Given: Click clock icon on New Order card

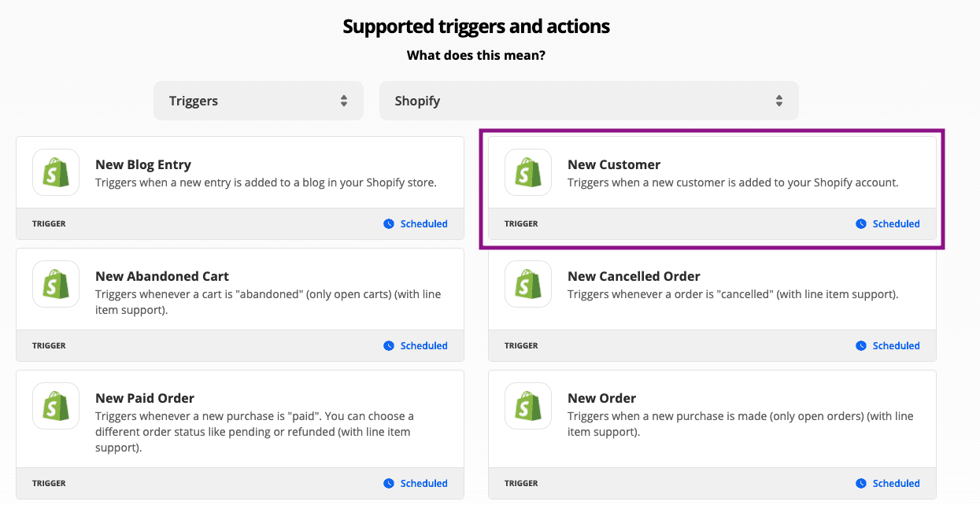Looking at the screenshot, I should pos(860,484).
